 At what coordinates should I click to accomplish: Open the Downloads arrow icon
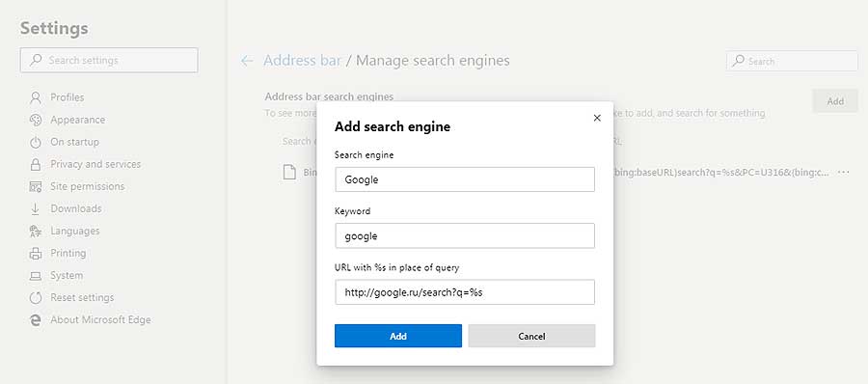click(x=36, y=209)
